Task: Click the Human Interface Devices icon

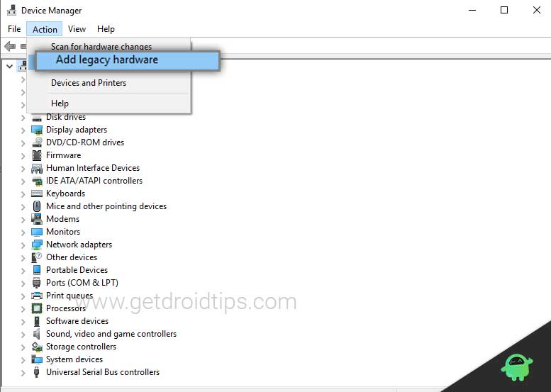Action: point(37,168)
